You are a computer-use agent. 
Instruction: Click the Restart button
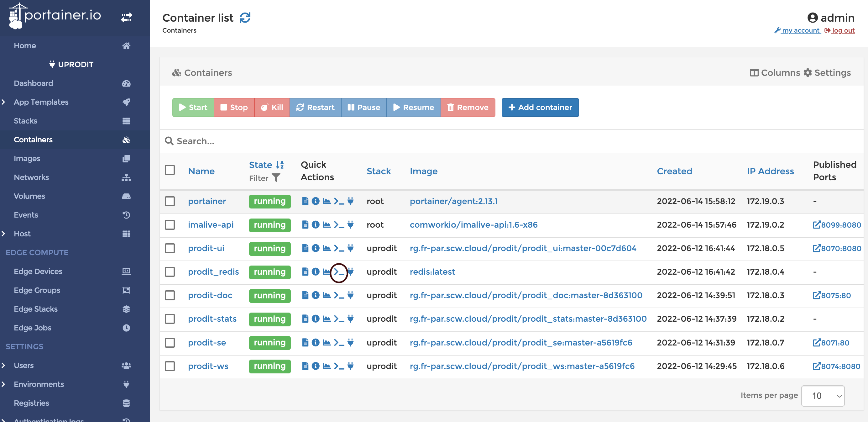point(315,108)
